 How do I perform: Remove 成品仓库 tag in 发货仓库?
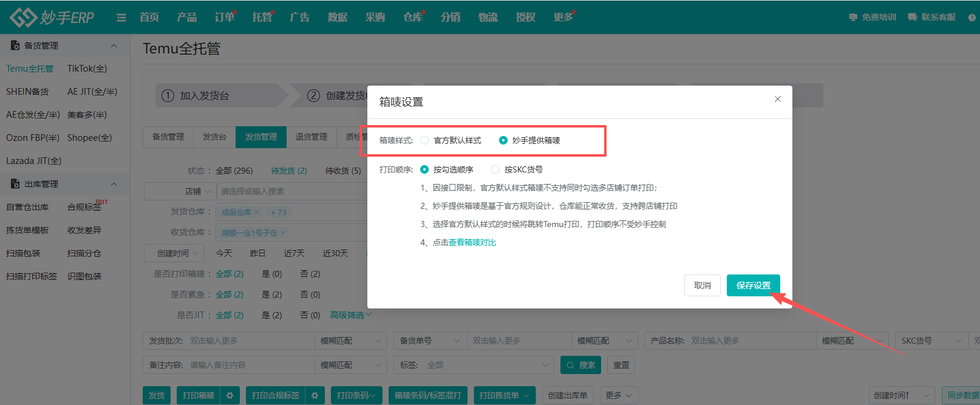click(257, 212)
